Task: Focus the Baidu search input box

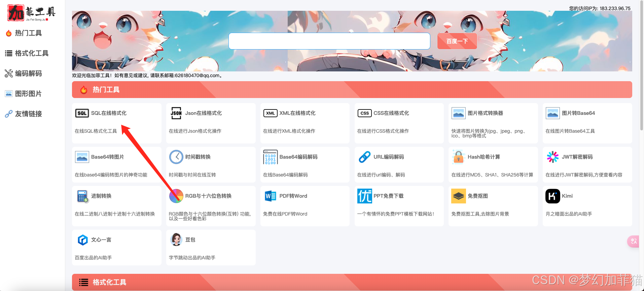Action: [x=329, y=41]
